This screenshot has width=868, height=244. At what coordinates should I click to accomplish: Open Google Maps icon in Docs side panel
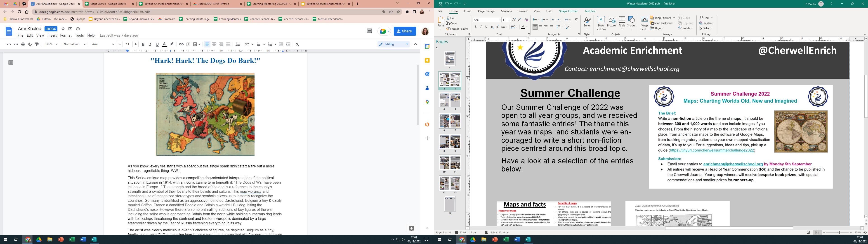click(427, 102)
